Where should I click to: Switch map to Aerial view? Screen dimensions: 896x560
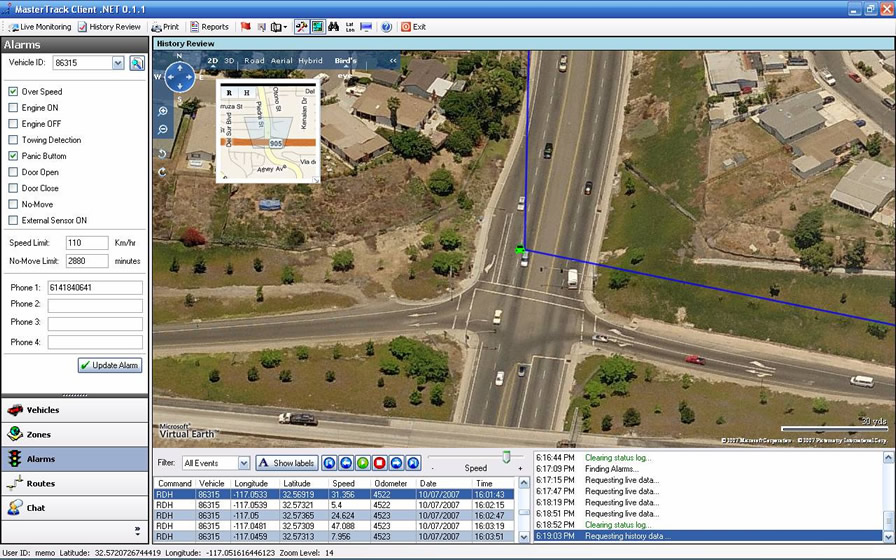281,61
